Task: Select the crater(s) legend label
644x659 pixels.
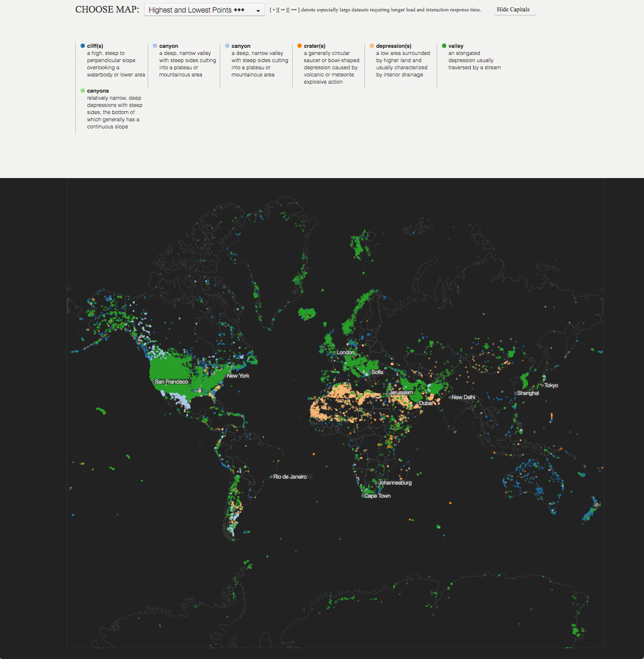Action: click(314, 46)
